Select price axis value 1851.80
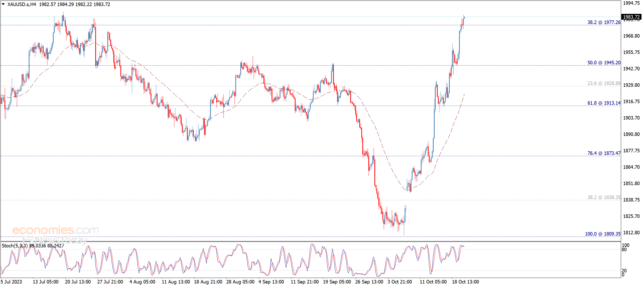This screenshot has width=644, height=286. [631, 183]
